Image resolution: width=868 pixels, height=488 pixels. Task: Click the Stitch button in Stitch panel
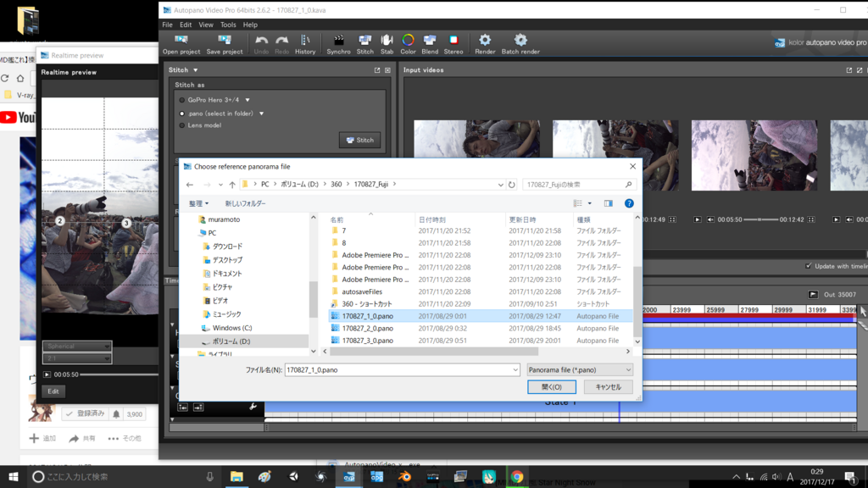click(359, 140)
